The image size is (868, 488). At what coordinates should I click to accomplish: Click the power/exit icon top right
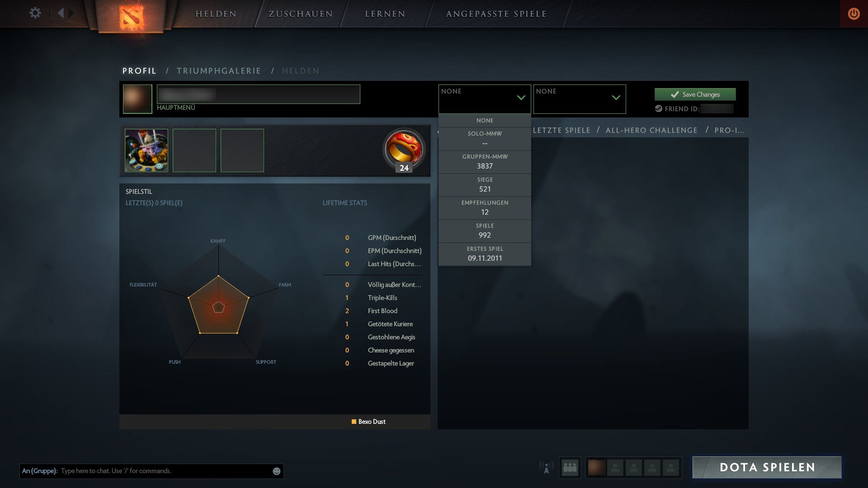click(854, 13)
